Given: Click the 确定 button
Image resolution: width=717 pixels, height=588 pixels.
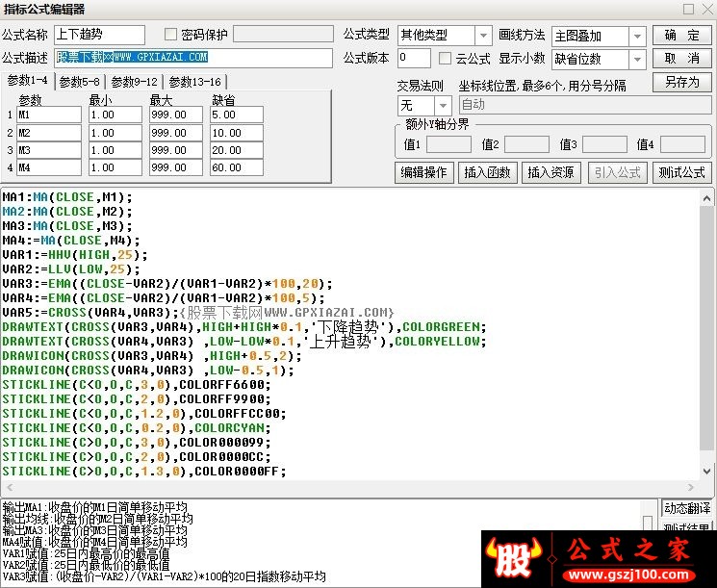Looking at the screenshot, I should click(681, 36).
